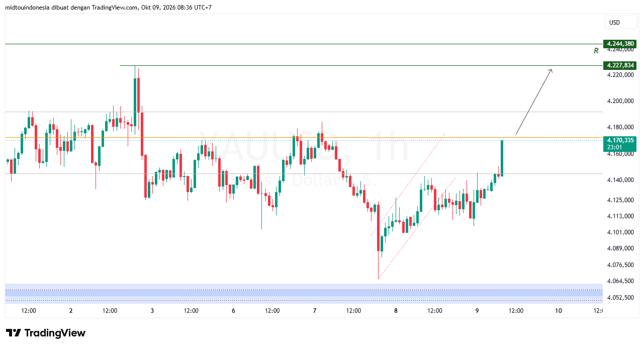Click the current price label 4.170,335
The height and width of the screenshot is (348, 644).
tap(620, 140)
